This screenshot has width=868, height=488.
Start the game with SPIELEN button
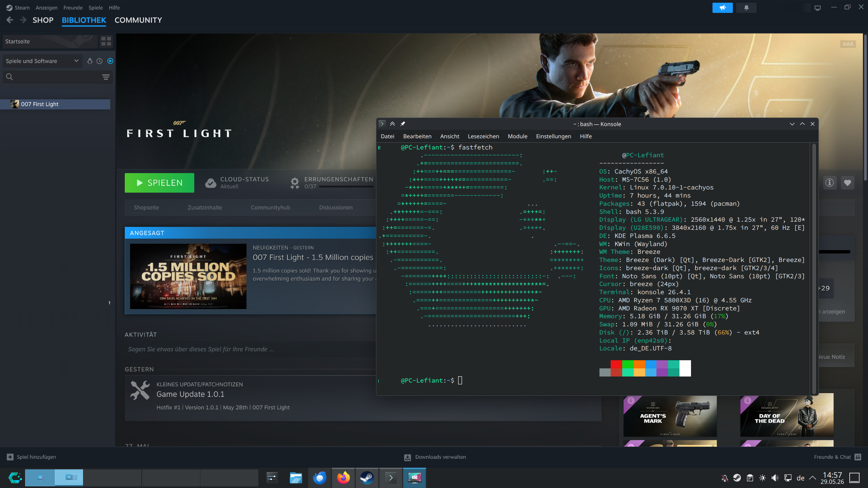click(x=159, y=183)
